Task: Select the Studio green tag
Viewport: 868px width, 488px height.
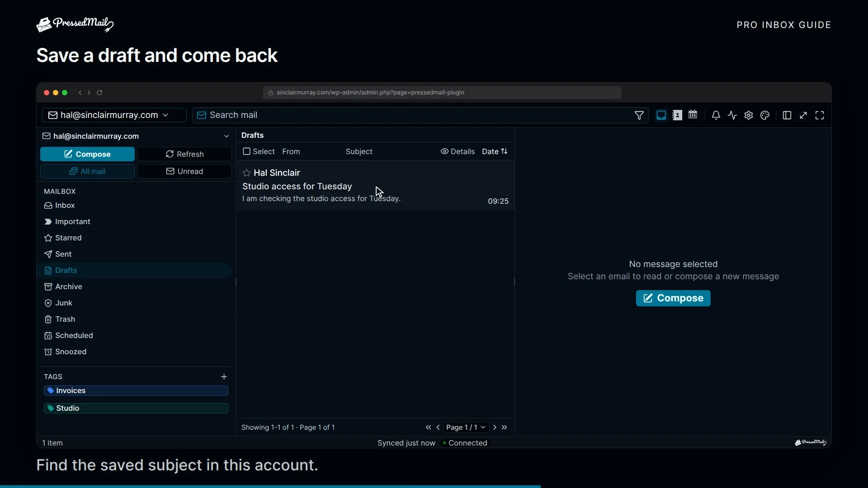Action: 136,408
